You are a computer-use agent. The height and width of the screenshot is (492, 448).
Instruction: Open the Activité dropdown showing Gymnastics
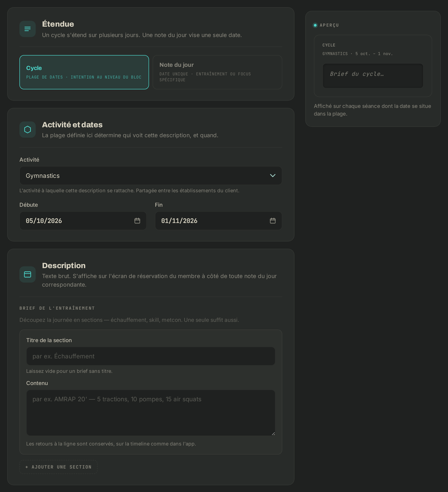click(x=151, y=176)
